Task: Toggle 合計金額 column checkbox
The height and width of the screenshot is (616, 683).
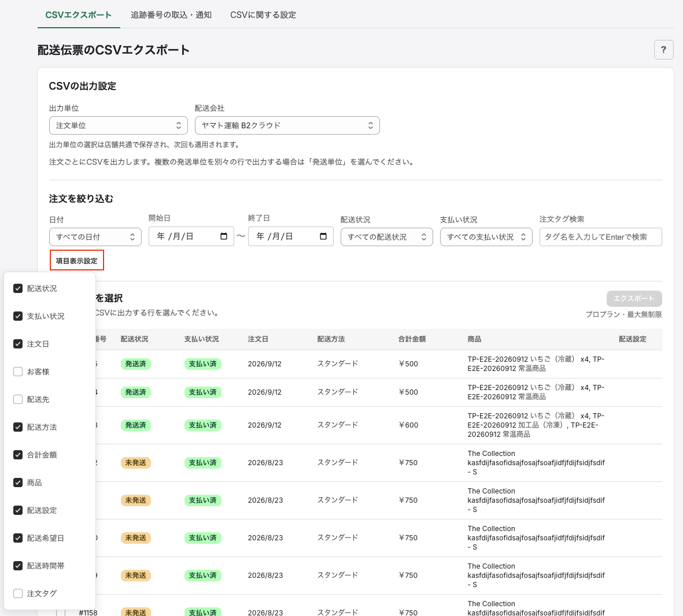Action: pyautogui.click(x=18, y=455)
